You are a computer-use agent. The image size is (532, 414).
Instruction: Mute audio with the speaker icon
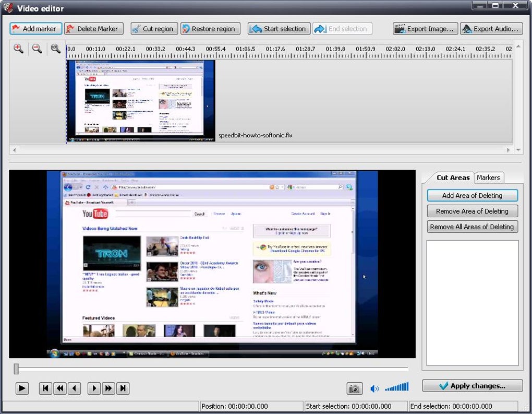pos(374,388)
